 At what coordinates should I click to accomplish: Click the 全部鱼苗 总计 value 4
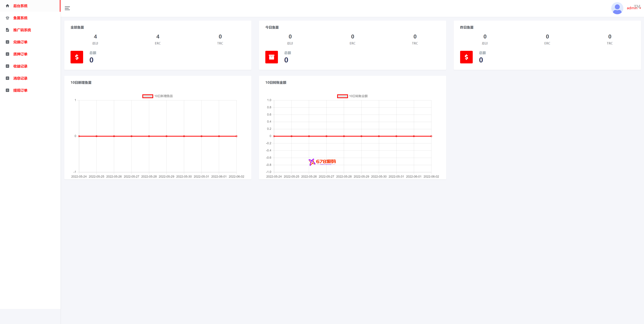pos(95,37)
